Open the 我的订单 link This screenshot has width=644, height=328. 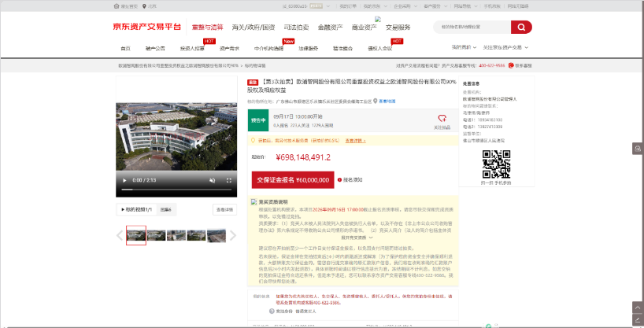coord(348,6)
